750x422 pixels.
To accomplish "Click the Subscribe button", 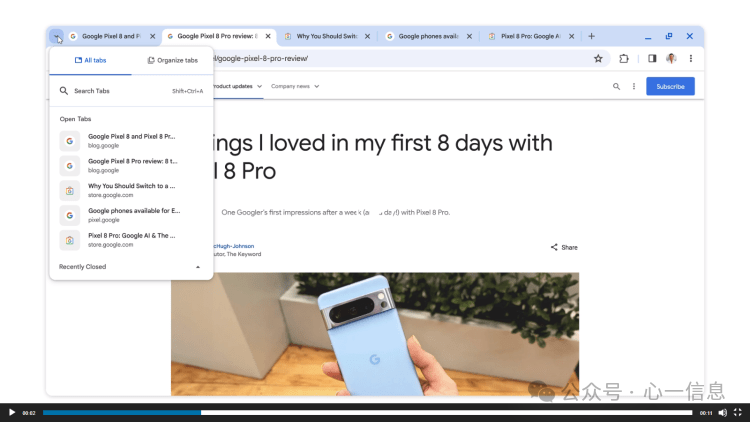I will pos(670,87).
